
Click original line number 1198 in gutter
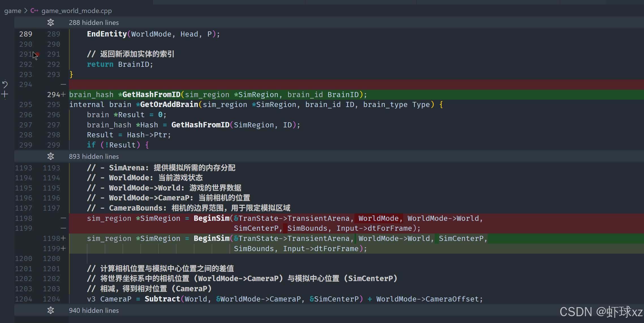pyautogui.click(x=23, y=218)
